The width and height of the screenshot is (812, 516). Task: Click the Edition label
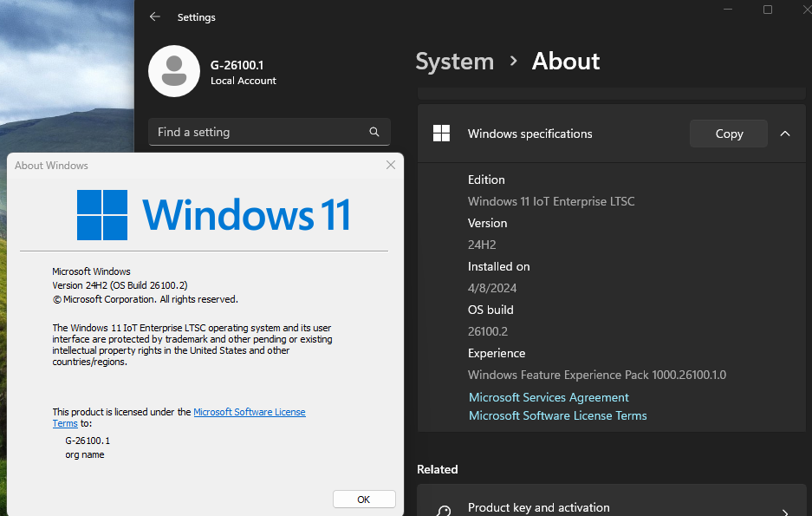486,180
